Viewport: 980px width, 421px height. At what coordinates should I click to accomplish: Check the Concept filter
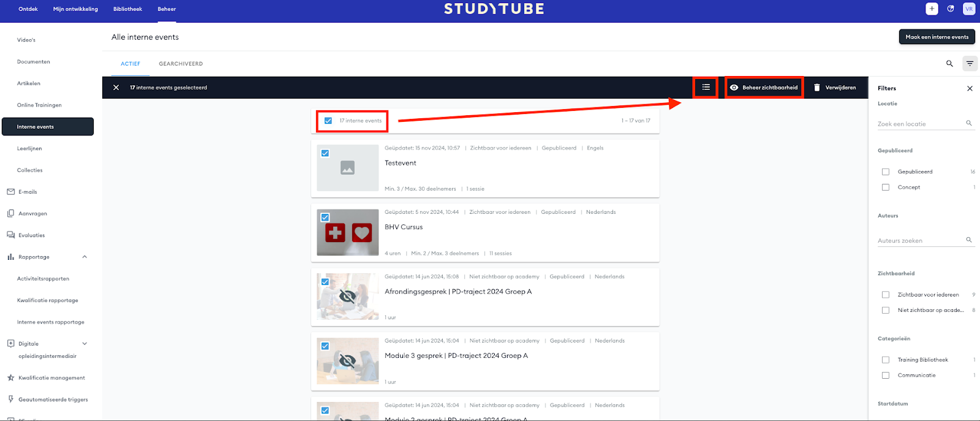886,188
